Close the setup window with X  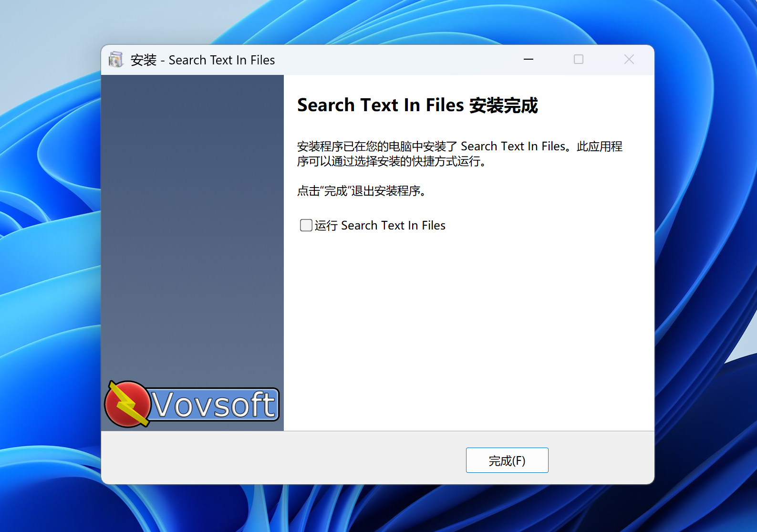point(629,60)
